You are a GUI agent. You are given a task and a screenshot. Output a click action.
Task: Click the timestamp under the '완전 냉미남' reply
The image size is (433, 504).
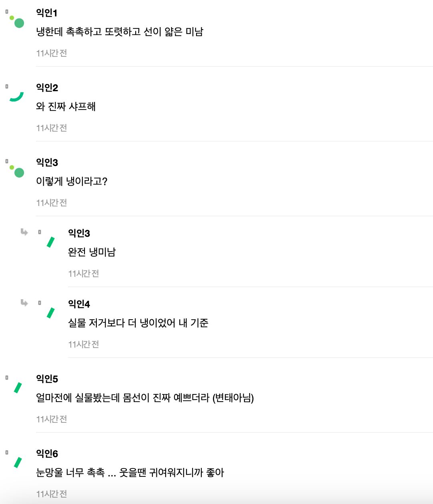(x=84, y=274)
